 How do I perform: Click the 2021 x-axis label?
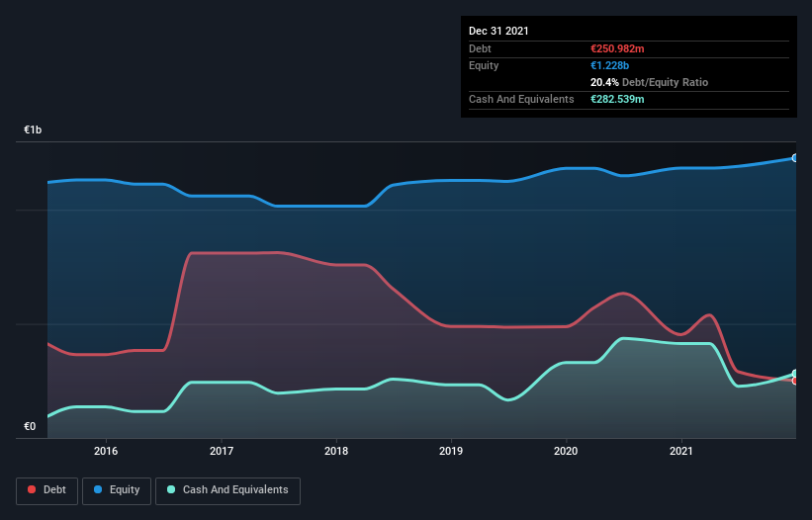point(681,451)
